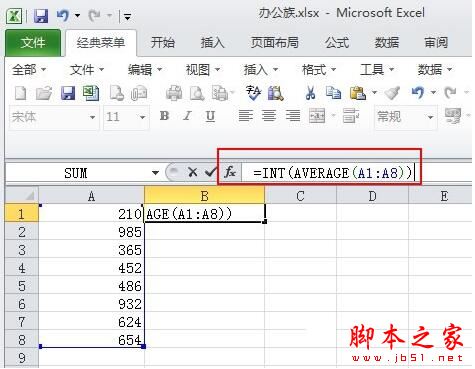Switch to the 经典菜单 tab
This screenshot has width=475, height=369.
(101, 43)
